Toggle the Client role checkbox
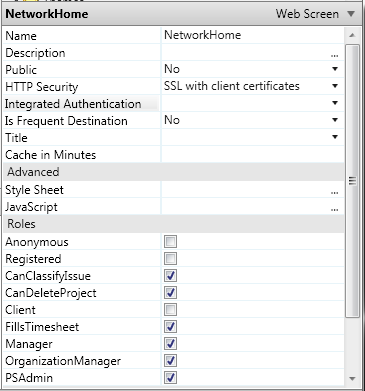The width and height of the screenshot is (365, 391). pos(170,310)
